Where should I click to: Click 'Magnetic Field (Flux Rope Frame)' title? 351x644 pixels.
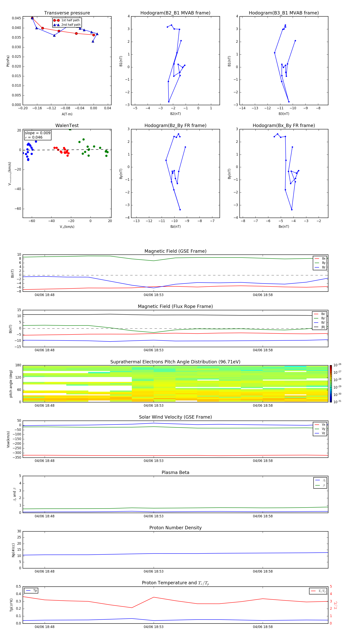coord(175,307)
